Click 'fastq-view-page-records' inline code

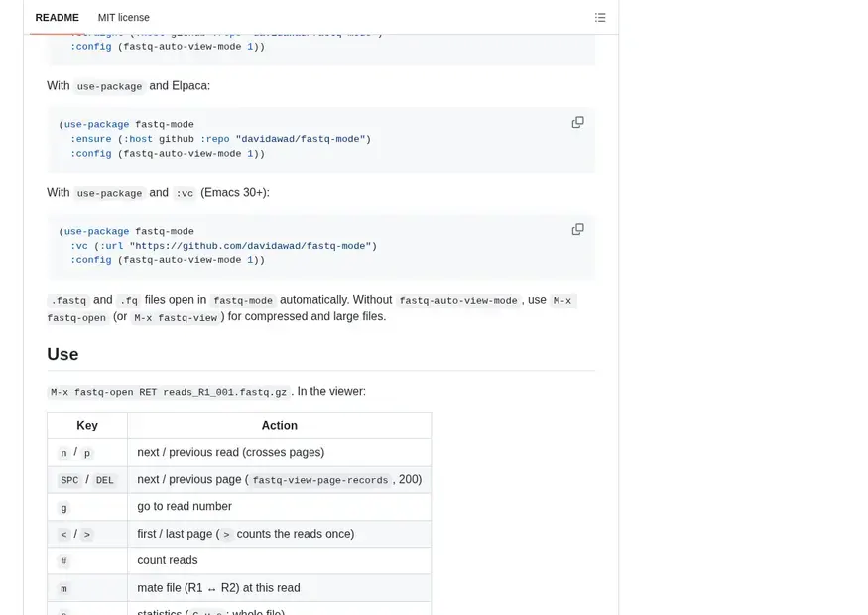click(320, 480)
